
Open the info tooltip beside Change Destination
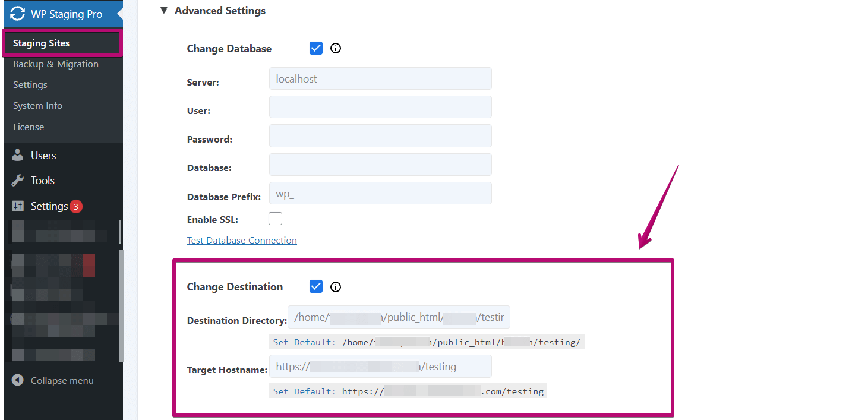coord(335,287)
